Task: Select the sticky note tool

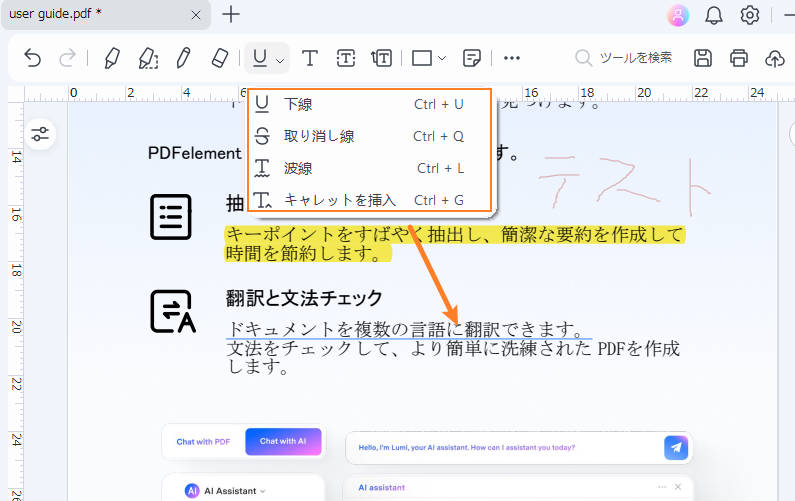Action: (472, 58)
